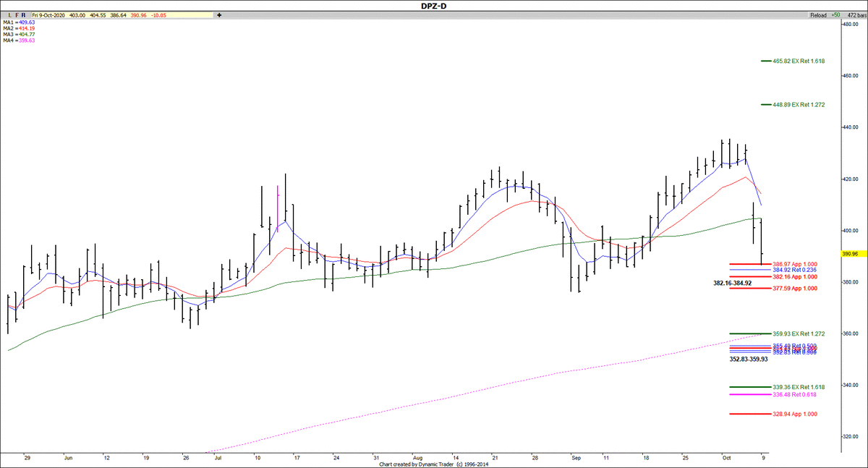Click the F button in chart header

pyautogui.click(x=14, y=14)
